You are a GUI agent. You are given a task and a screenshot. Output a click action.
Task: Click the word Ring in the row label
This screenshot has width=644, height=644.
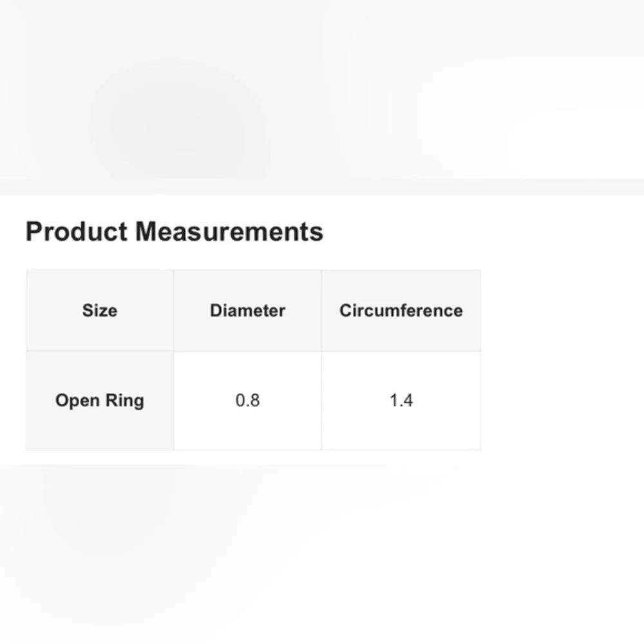click(x=125, y=401)
